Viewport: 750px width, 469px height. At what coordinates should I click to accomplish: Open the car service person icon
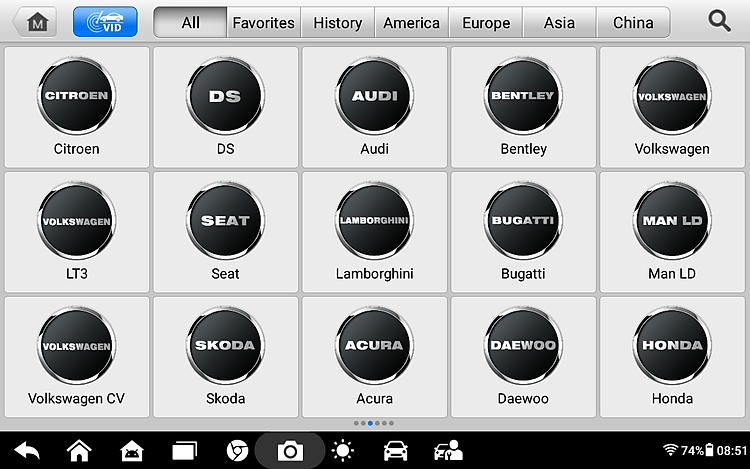tap(448, 451)
